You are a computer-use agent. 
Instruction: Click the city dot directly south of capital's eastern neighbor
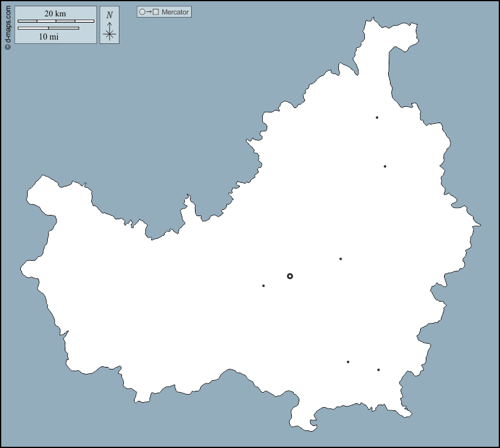click(x=348, y=362)
